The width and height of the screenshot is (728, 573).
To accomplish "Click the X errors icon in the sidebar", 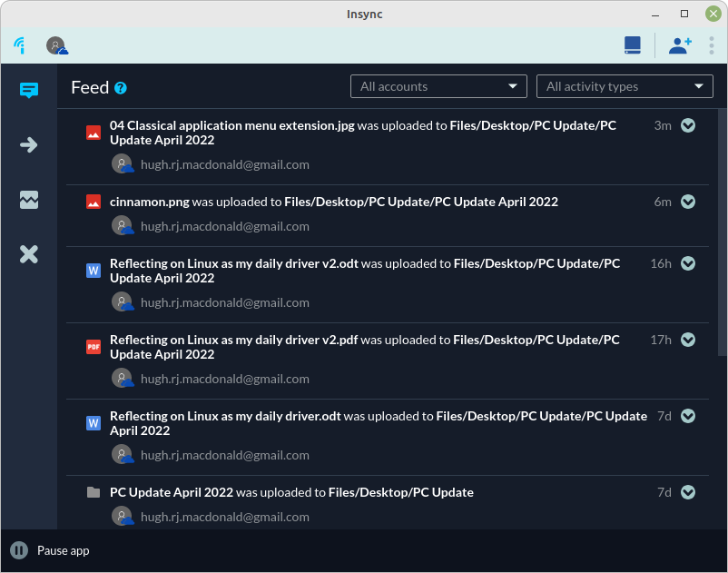I will point(28,254).
